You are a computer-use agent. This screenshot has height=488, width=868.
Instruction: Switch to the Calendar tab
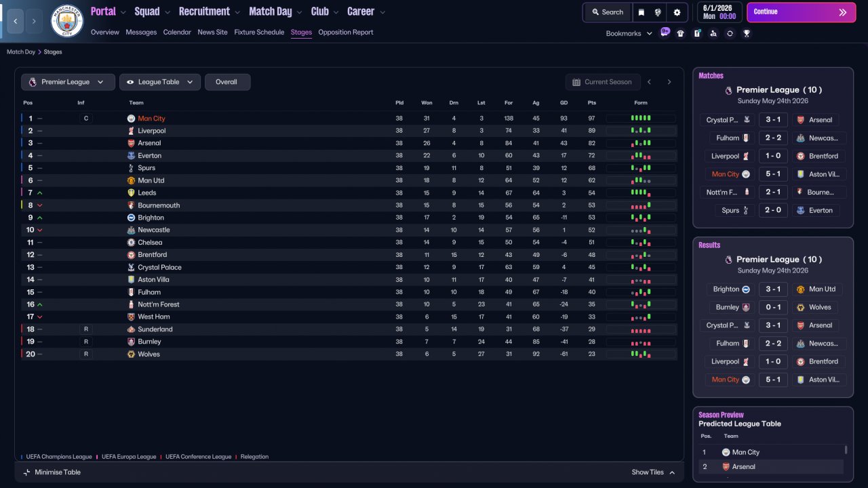(177, 33)
